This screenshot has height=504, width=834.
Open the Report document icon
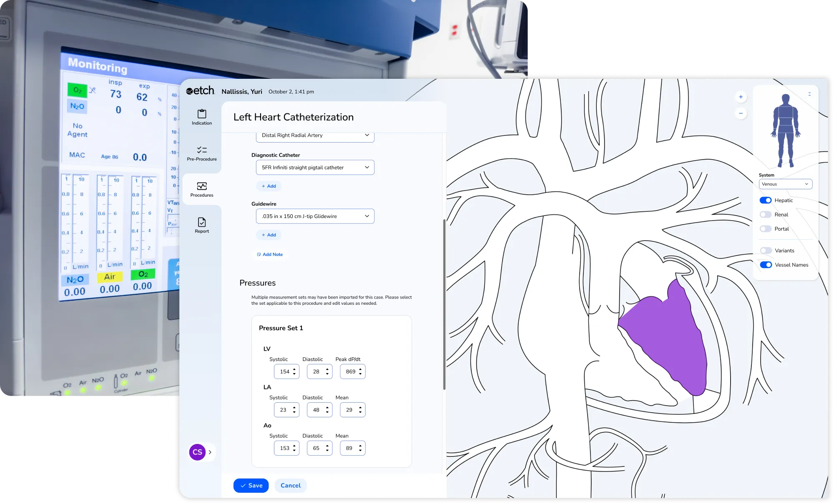point(202,222)
